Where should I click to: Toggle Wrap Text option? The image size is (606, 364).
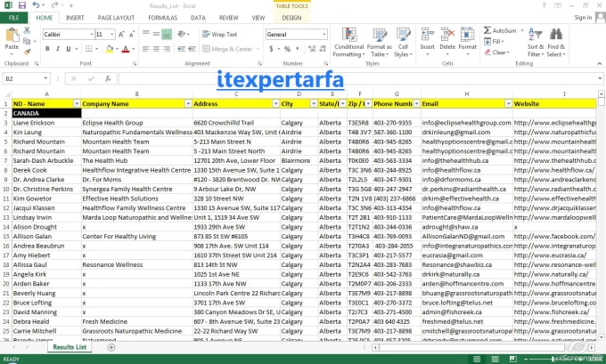coord(219,34)
